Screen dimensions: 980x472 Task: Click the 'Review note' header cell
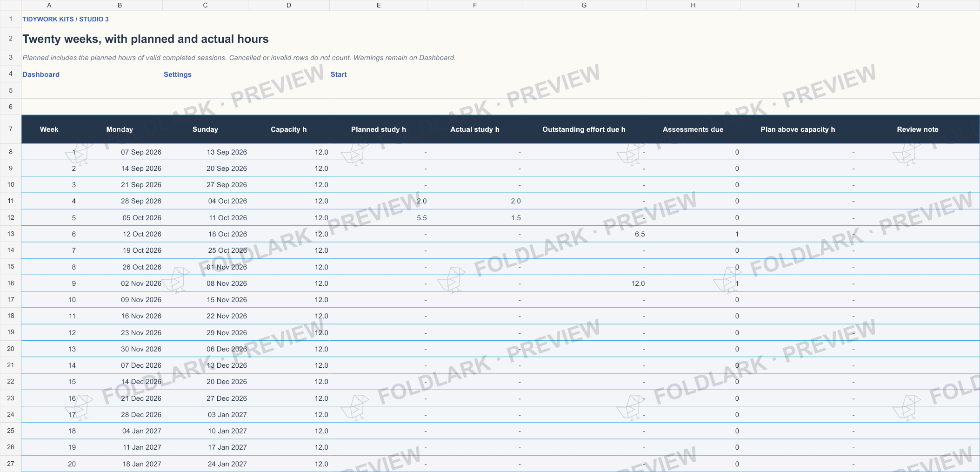918,129
